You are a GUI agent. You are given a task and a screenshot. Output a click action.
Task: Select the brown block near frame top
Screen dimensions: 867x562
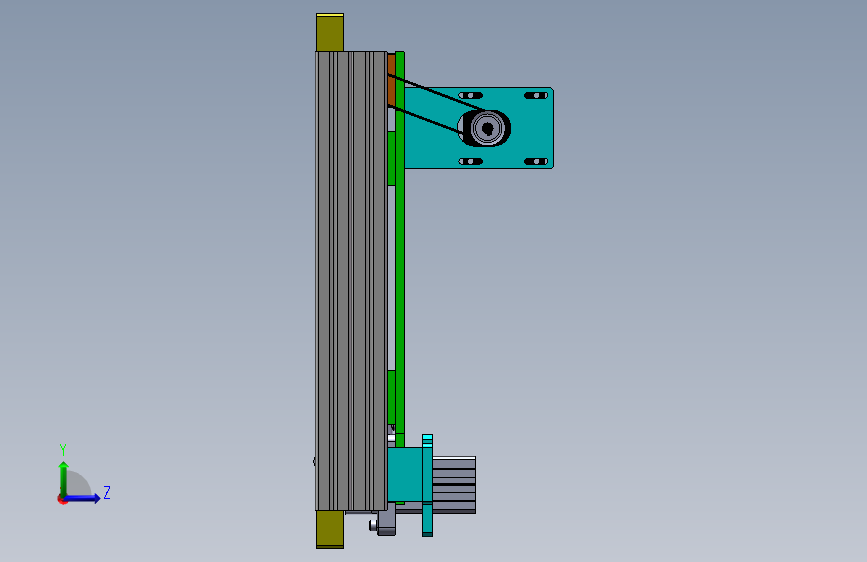(391, 80)
